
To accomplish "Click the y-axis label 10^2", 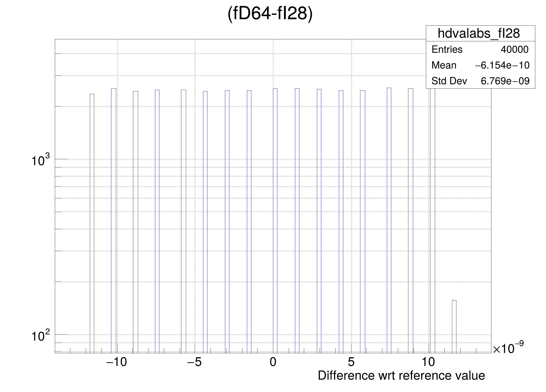I will click(40, 336).
